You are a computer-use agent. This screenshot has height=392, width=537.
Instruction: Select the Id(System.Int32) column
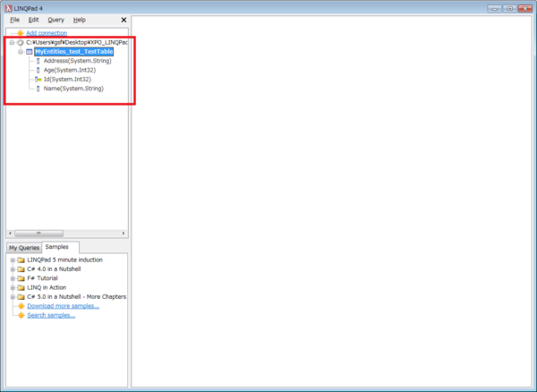point(67,80)
